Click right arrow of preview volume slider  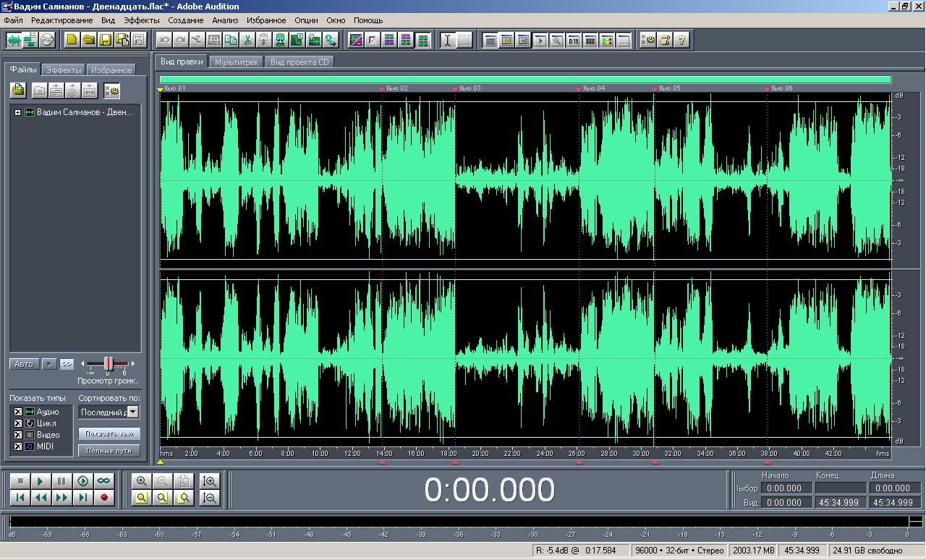133,363
